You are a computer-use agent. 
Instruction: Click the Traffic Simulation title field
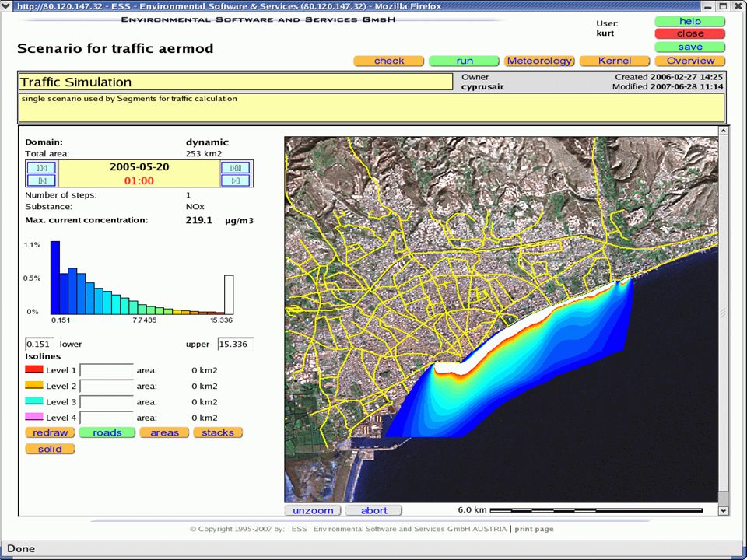pyautogui.click(x=235, y=82)
